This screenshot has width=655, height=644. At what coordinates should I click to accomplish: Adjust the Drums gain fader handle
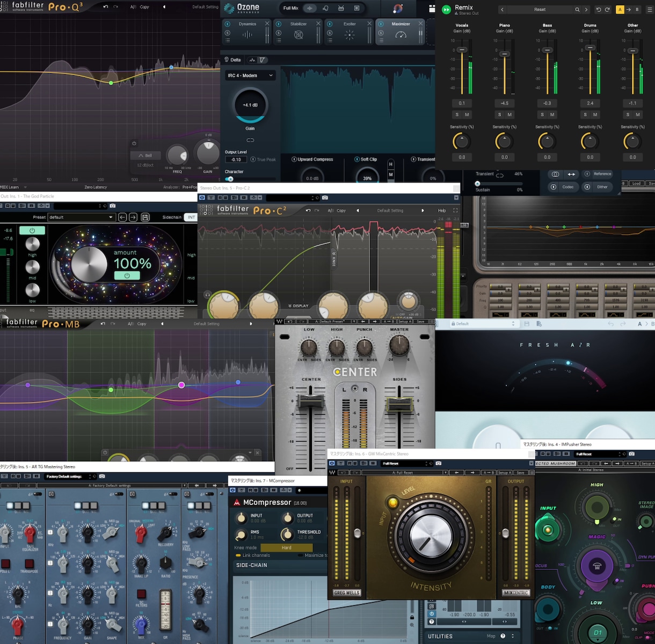(x=590, y=48)
